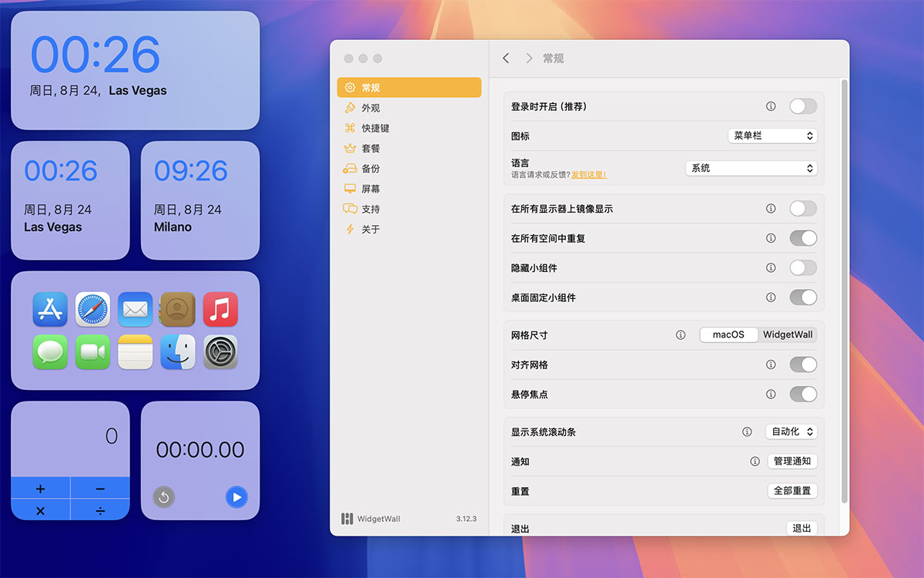Click the info icon for 显示系统滚动条
This screenshot has height=578, width=924.
(x=747, y=432)
